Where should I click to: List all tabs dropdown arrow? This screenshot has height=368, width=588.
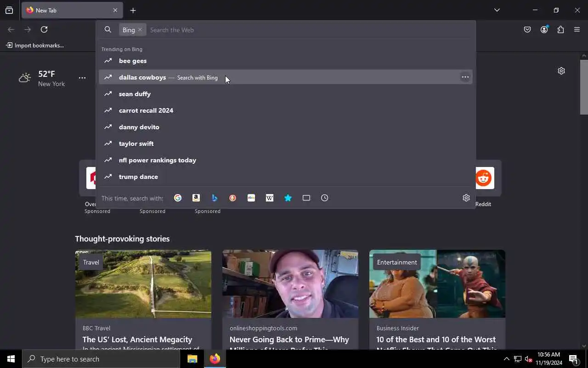click(x=497, y=10)
